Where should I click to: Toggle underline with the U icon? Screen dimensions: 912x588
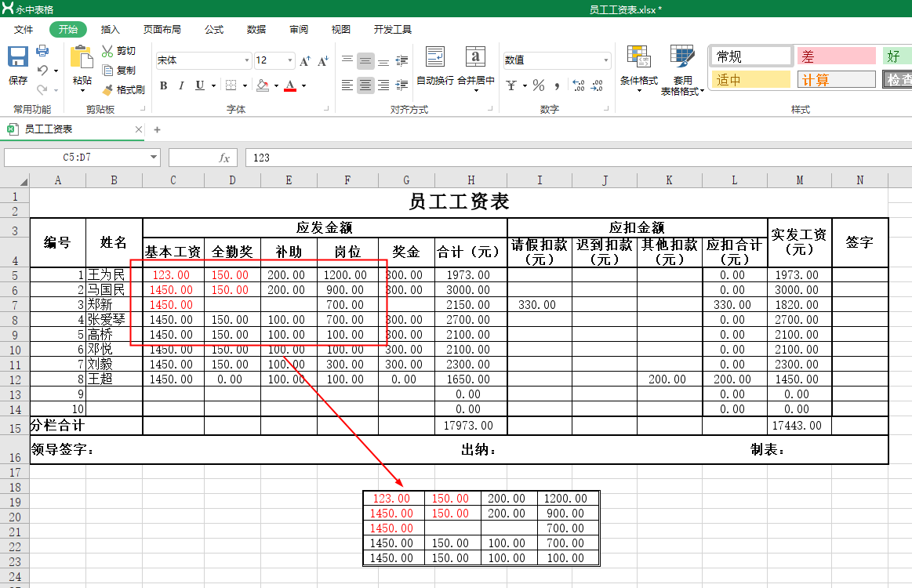pyautogui.click(x=198, y=86)
